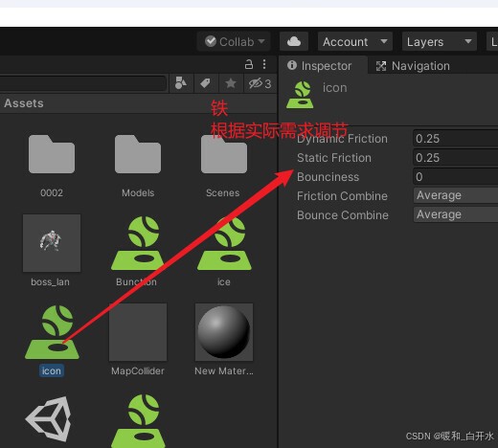Screen dimensions: 498x448
Task: Click the Project search field
Action: pos(82,83)
